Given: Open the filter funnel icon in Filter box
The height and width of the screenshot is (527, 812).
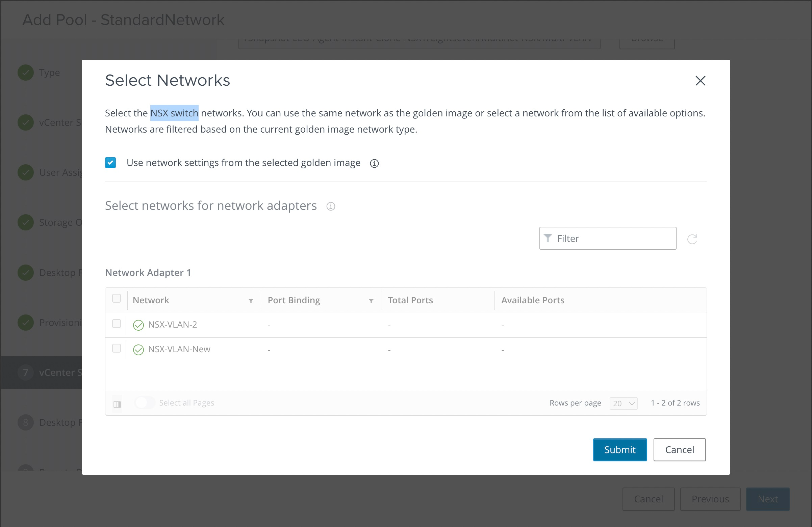Looking at the screenshot, I should click(548, 238).
